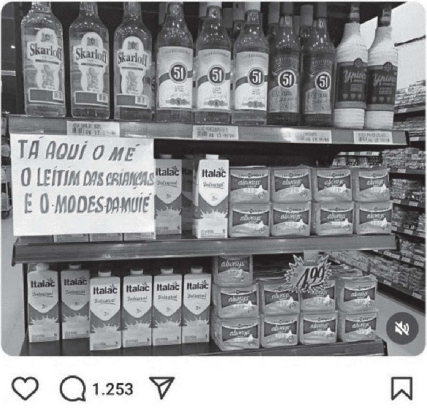Open comments via the speech bubble icon

[x=73, y=388]
